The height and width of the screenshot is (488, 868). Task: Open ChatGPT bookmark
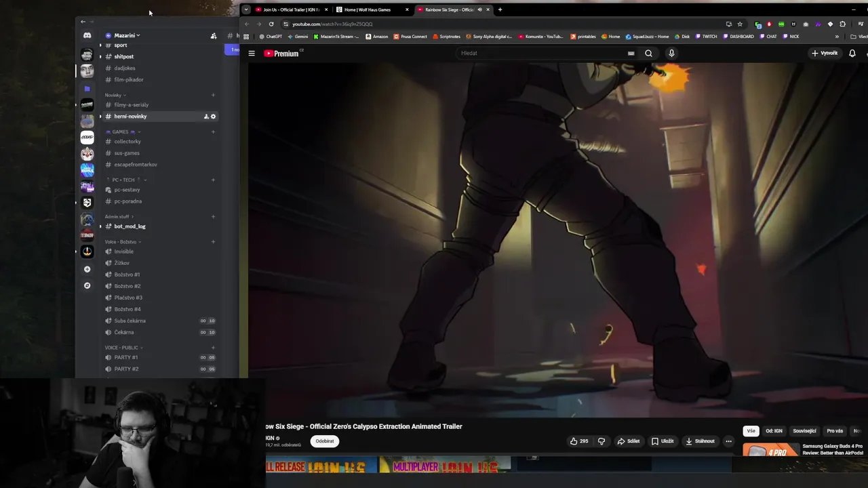tap(271, 37)
